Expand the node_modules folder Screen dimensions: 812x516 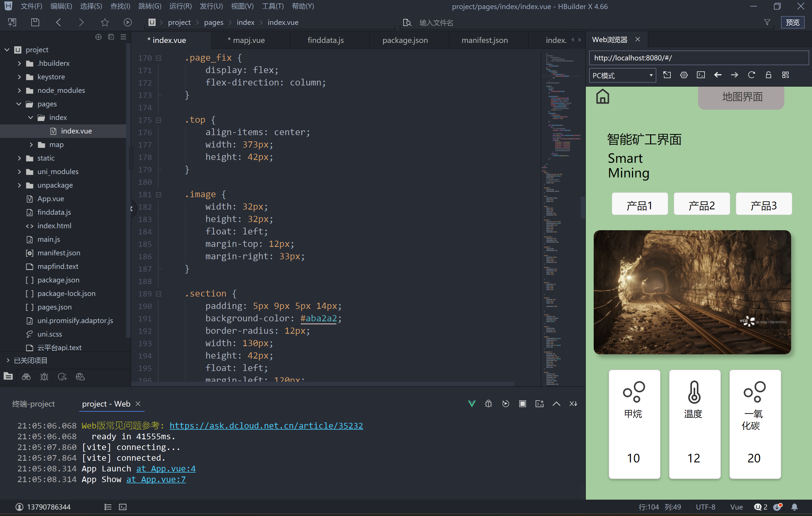pyautogui.click(x=19, y=90)
